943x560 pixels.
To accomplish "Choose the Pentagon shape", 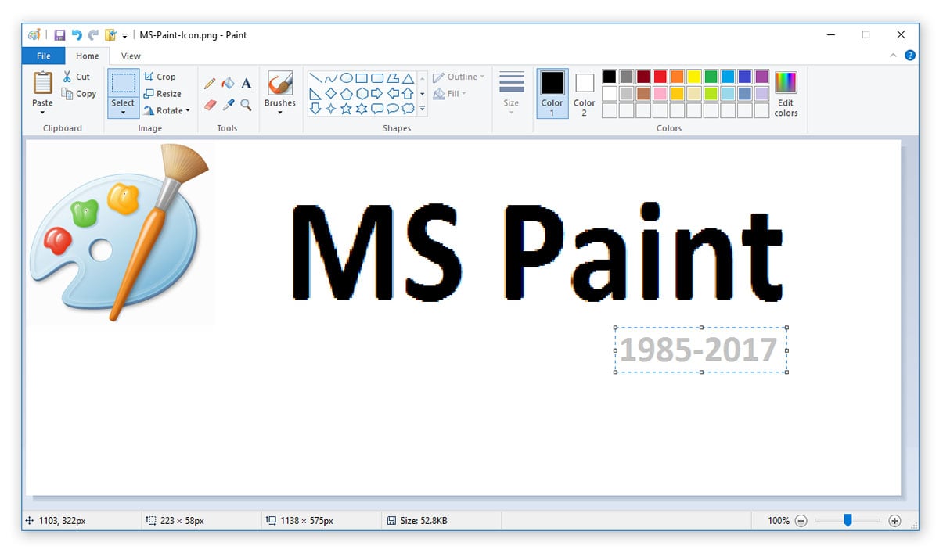I will click(x=346, y=93).
